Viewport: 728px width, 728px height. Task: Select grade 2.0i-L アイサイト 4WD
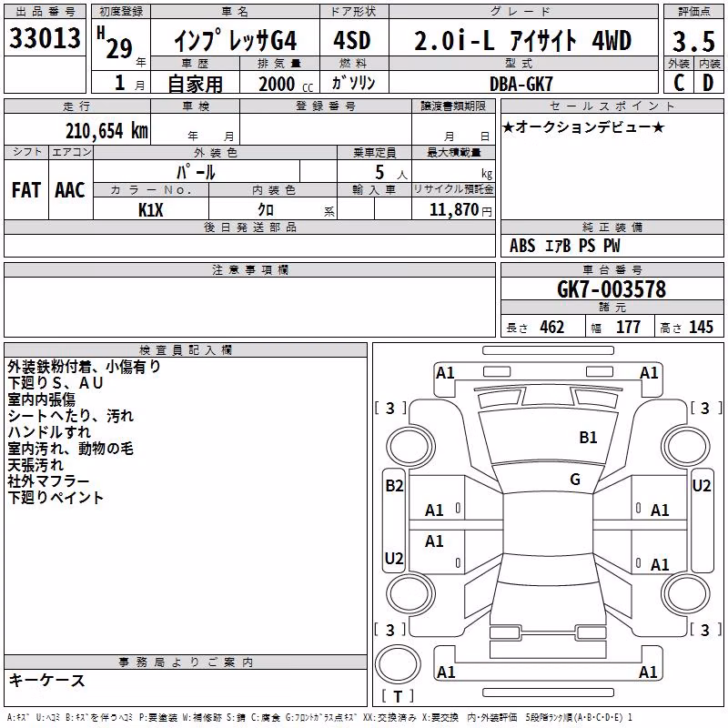[522, 40]
